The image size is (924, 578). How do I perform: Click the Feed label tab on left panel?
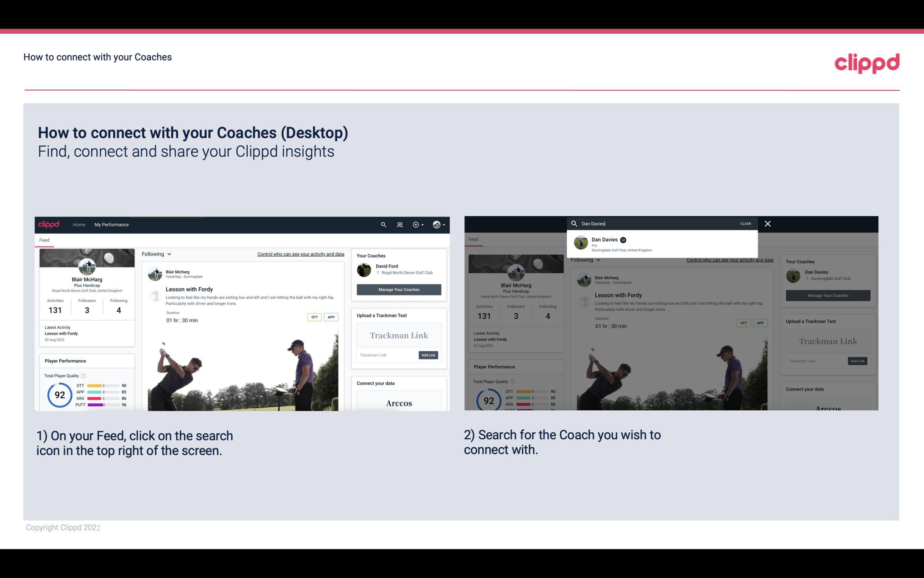pyautogui.click(x=45, y=240)
